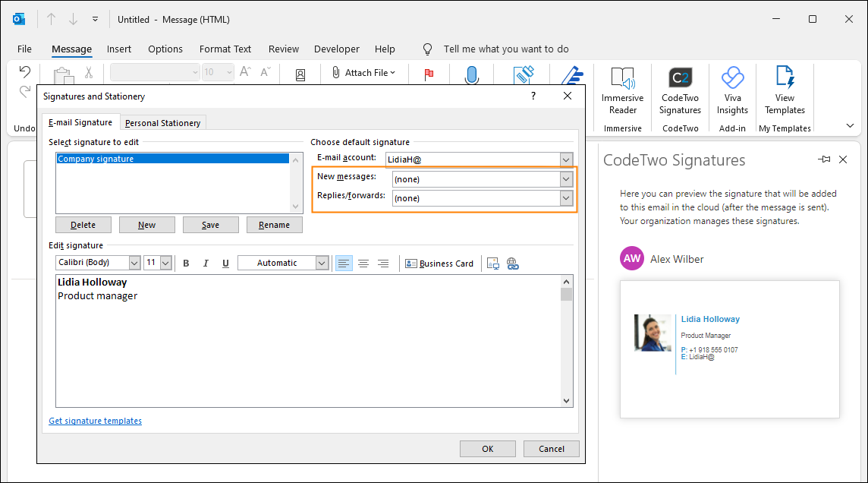Click the New signature button

146,225
